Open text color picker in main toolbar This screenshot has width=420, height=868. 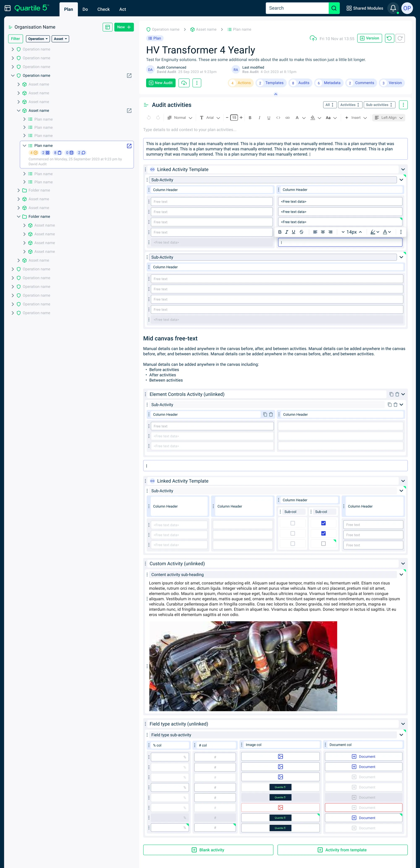pos(300,118)
